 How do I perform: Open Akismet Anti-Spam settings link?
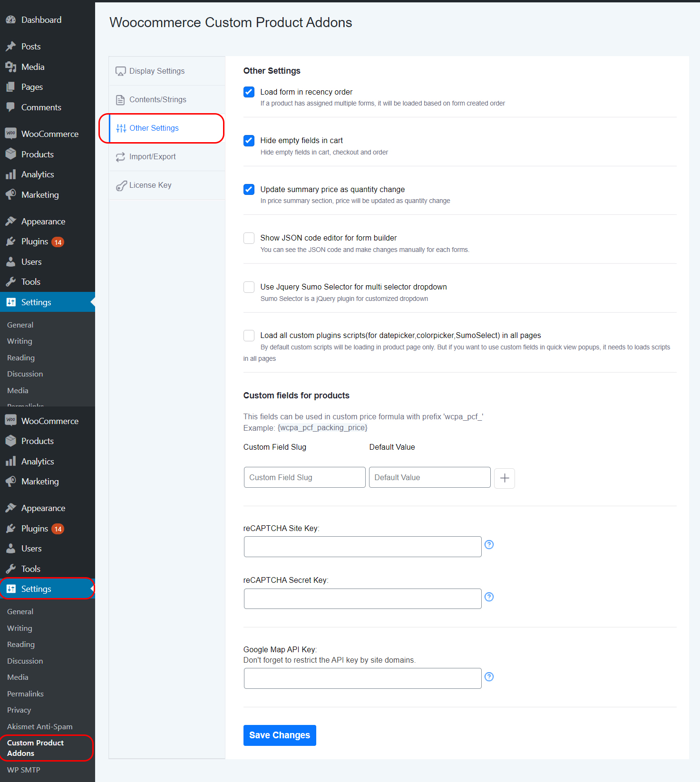(40, 727)
